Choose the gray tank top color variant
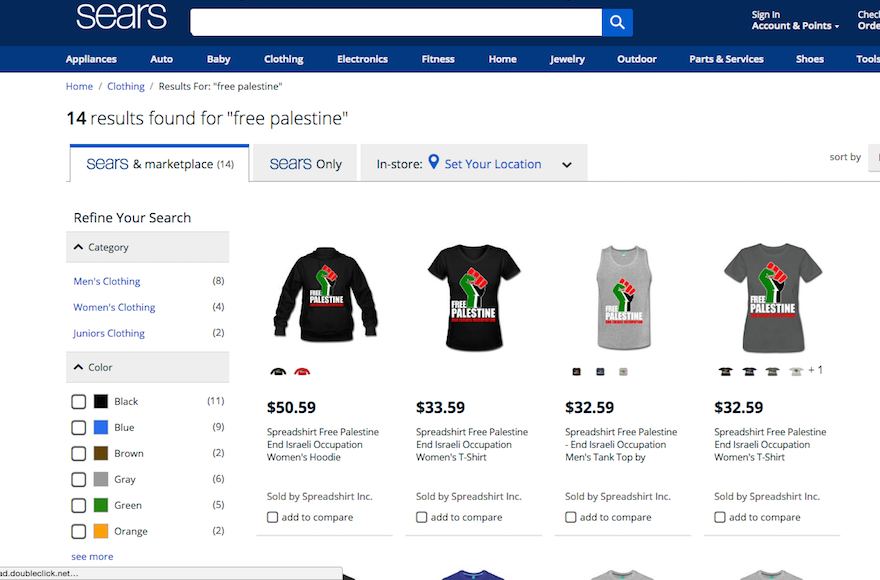Screen dimensions: 880x580 tap(623, 371)
